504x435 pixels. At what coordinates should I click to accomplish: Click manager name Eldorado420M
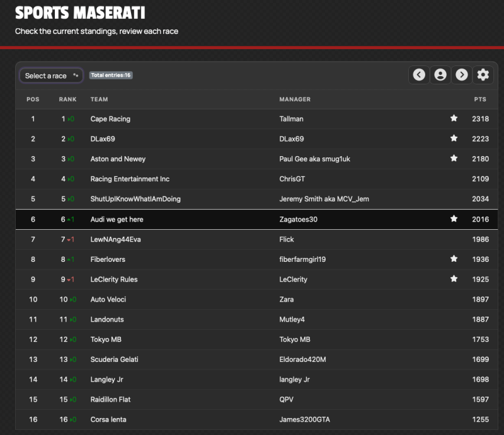coord(302,359)
